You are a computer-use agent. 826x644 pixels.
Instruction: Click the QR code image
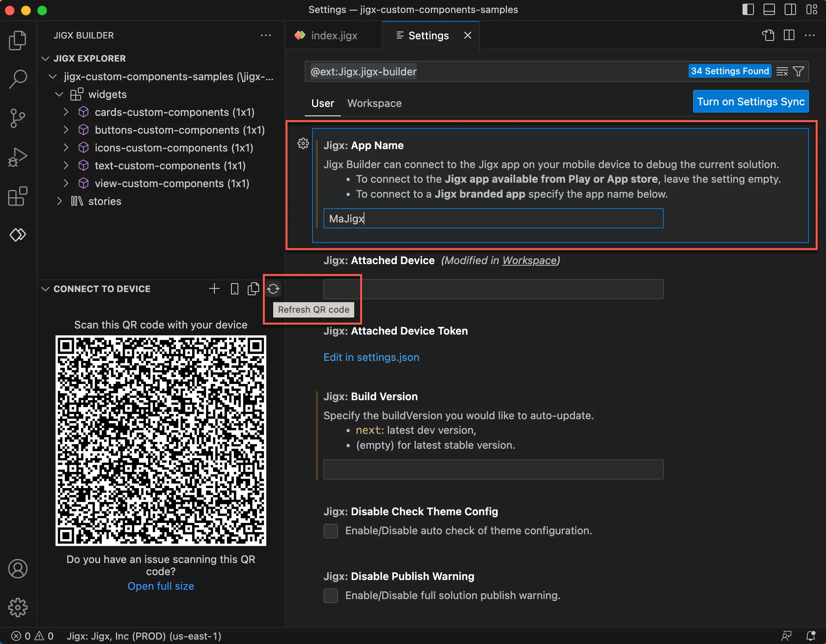pyautogui.click(x=160, y=440)
